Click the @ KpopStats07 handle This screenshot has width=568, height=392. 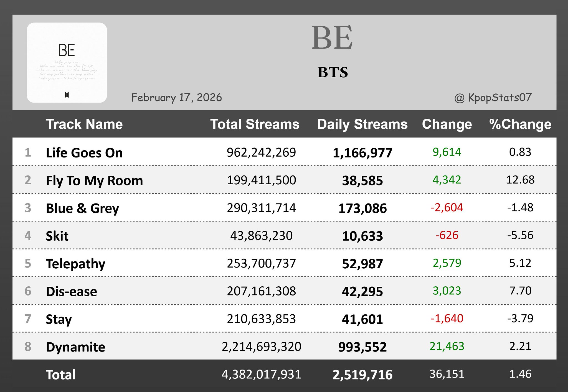coord(493,98)
